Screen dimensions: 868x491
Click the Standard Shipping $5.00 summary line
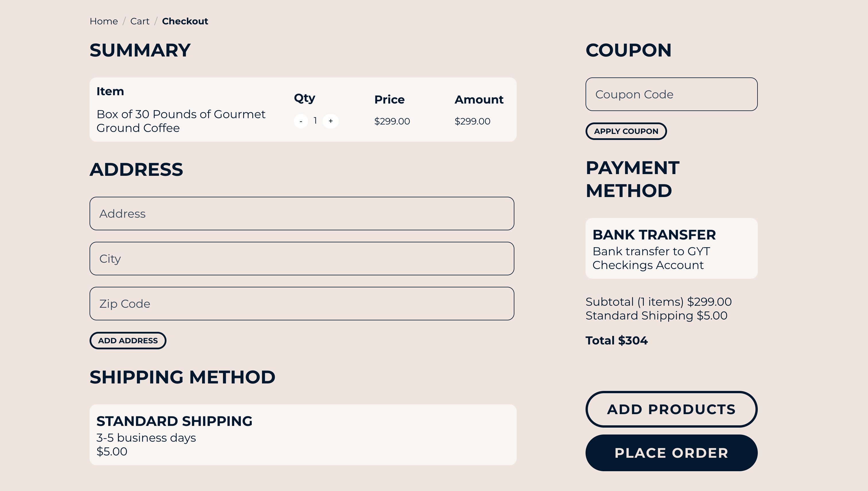(656, 316)
